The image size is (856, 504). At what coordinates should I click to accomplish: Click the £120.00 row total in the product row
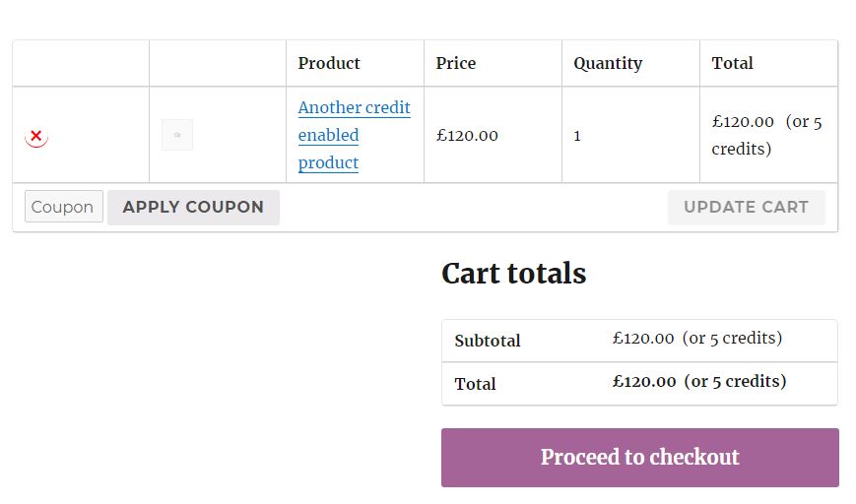coord(743,122)
